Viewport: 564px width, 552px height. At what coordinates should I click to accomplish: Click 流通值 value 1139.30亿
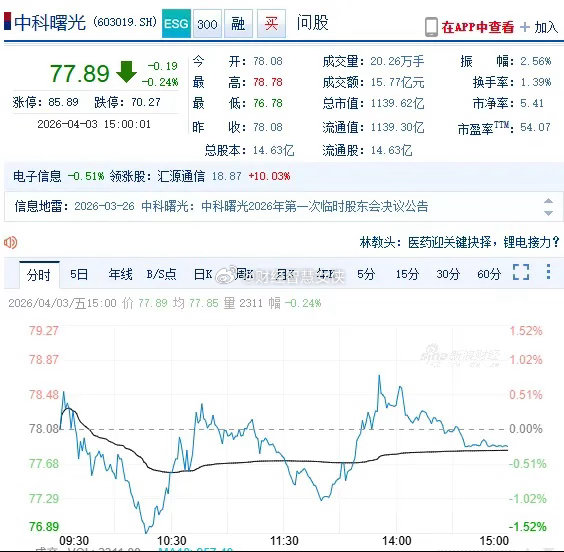[397, 127]
